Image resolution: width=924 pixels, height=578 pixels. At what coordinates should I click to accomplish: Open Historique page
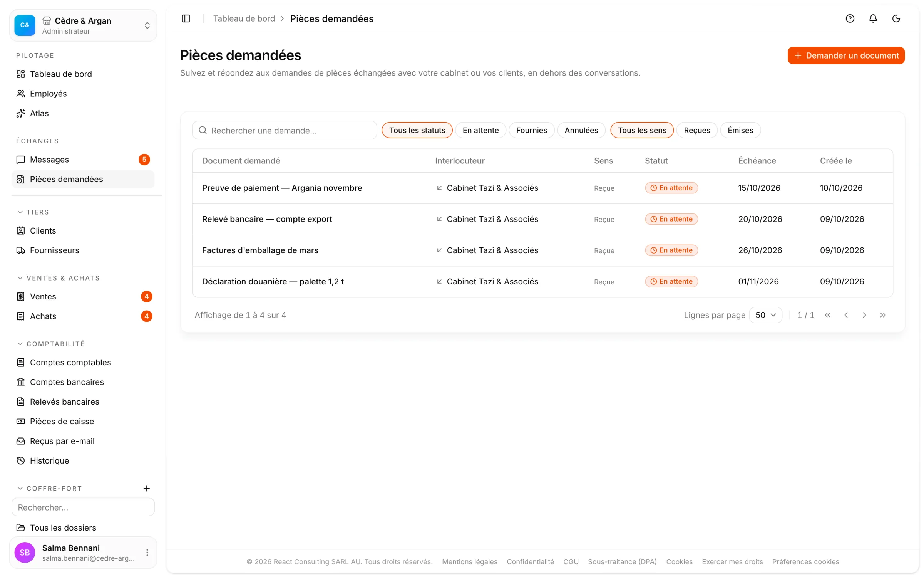pyautogui.click(x=83, y=460)
